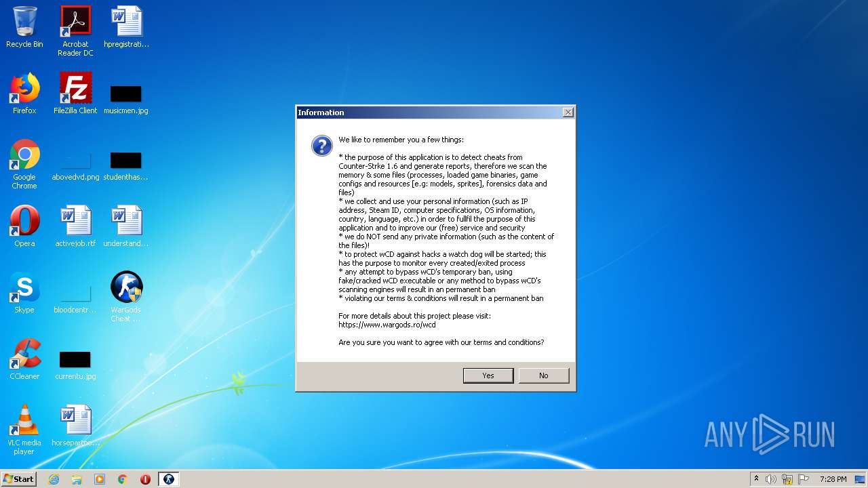Open Opera from the taskbar
Image resolution: width=868 pixels, height=488 pixels.
coord(145,479)
